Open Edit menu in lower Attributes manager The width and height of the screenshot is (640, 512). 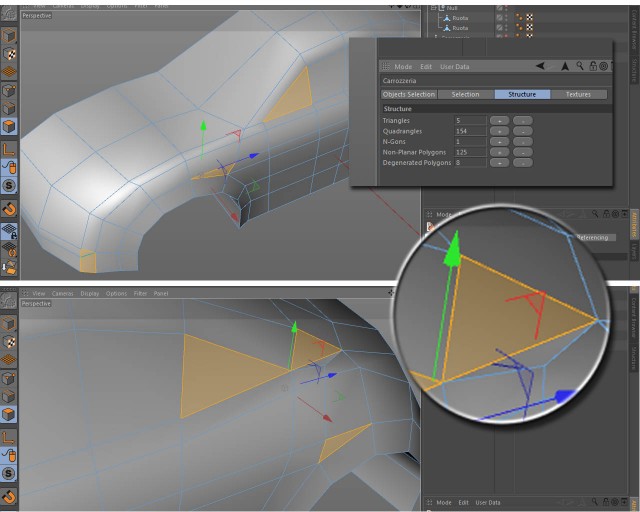(463, 503)
